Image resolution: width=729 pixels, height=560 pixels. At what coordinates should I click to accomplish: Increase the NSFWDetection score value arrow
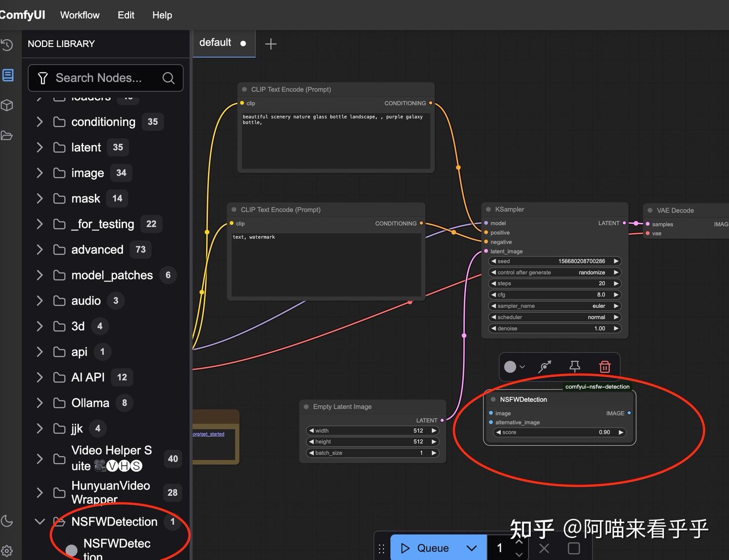pyautogui.click(x=621, y=433)
